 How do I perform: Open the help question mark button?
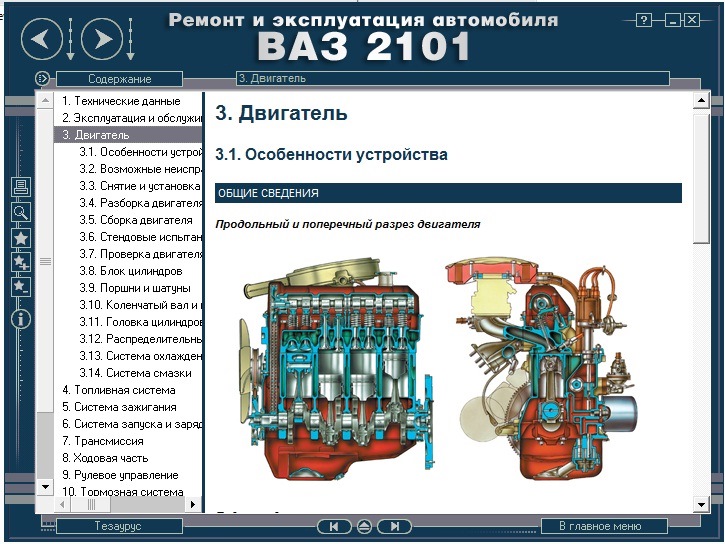644,20
